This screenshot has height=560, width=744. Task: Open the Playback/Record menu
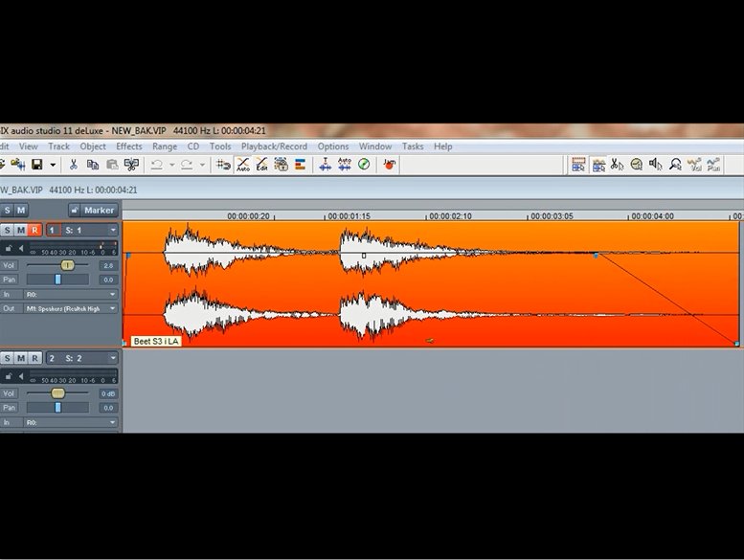(274, 146)
